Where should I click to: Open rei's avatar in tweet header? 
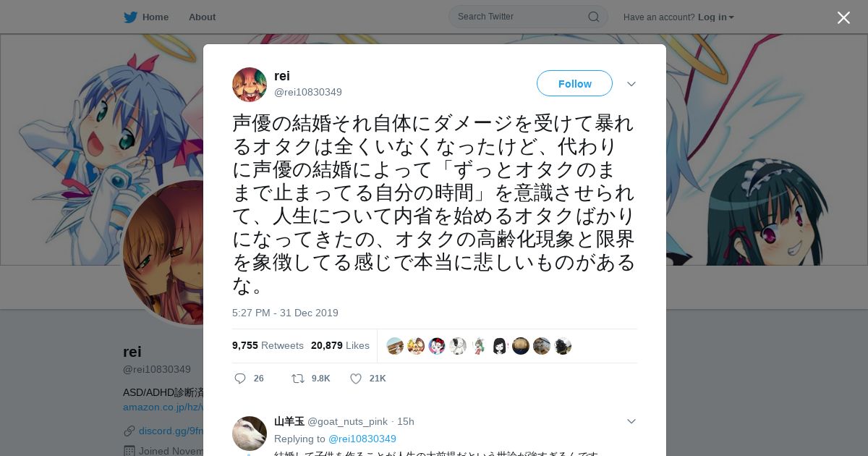[x=250, y=85]
